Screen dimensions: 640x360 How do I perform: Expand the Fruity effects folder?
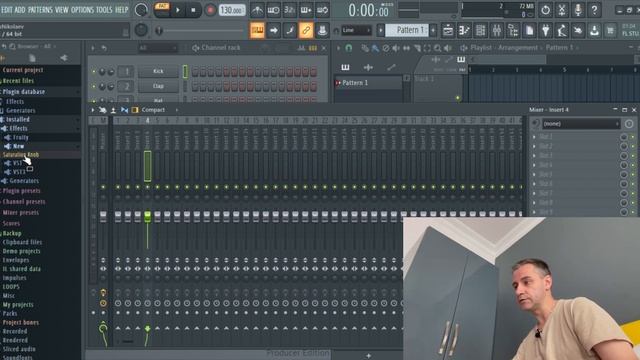click(x=20, y=138)
